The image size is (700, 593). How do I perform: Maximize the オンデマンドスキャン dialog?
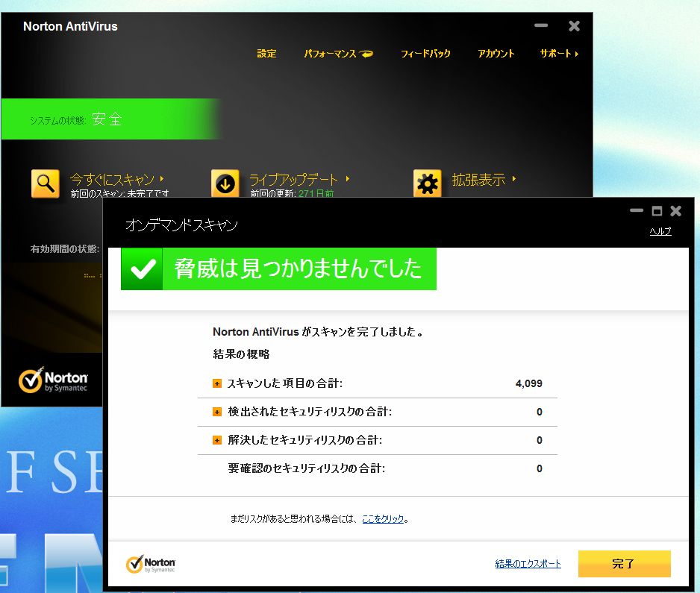pos(657,210)
